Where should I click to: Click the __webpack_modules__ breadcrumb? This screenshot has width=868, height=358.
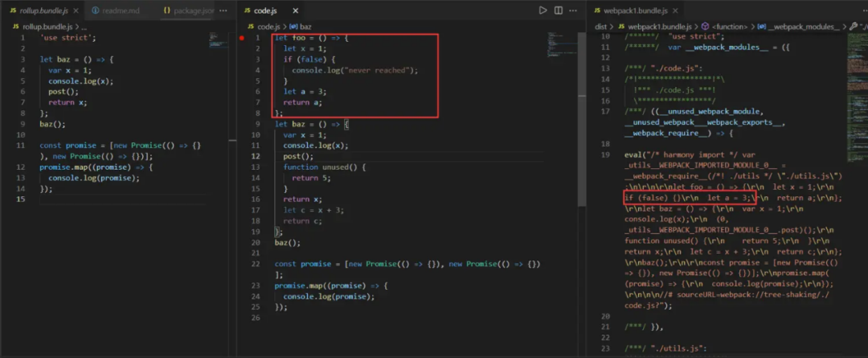pyautogui.click(x=804, y=27)
